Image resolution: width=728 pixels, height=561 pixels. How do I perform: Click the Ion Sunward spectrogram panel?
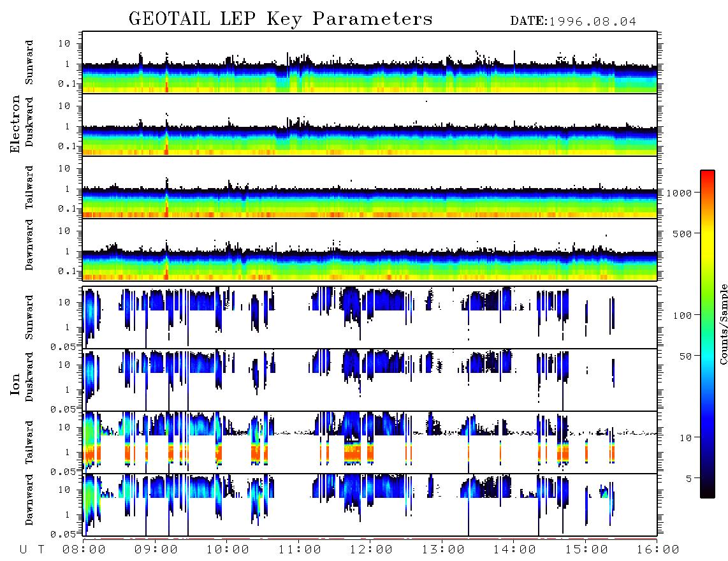coord(370,317)
